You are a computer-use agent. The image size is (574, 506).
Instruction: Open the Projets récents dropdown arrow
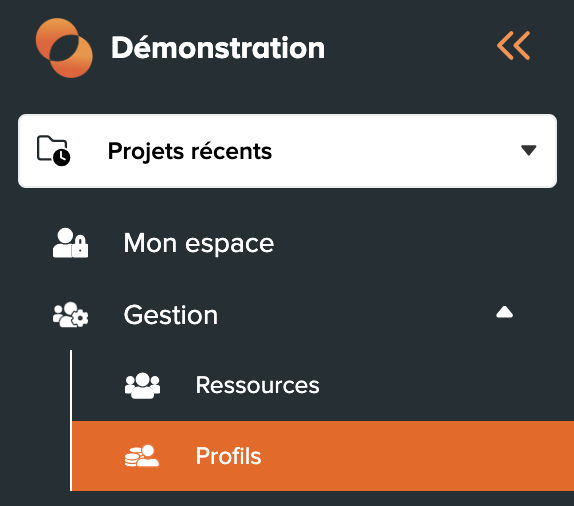coord(528,150)
